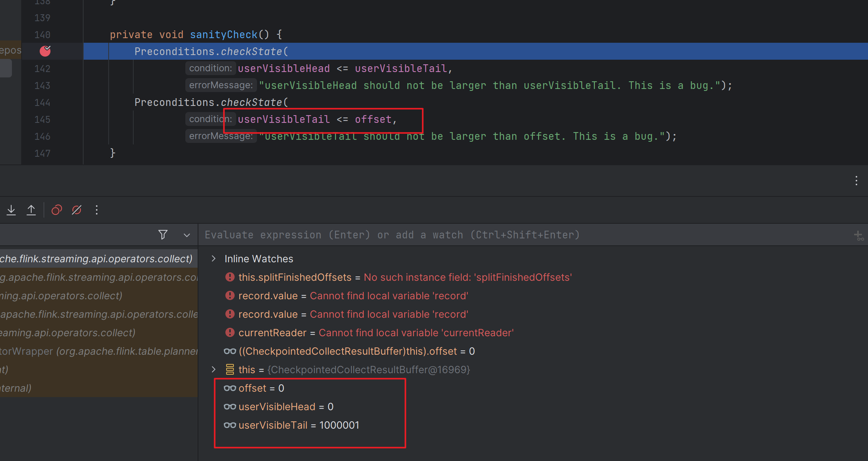Screen dimensions: 868x461
Task: Click the sanityCheck method name
Action: [x=223, y=35]
